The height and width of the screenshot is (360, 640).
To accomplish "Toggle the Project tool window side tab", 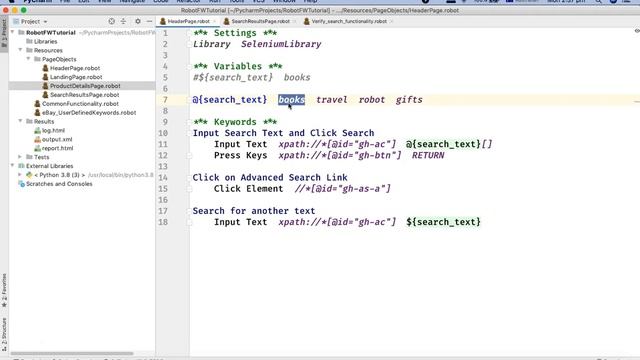I will [4, 33].
